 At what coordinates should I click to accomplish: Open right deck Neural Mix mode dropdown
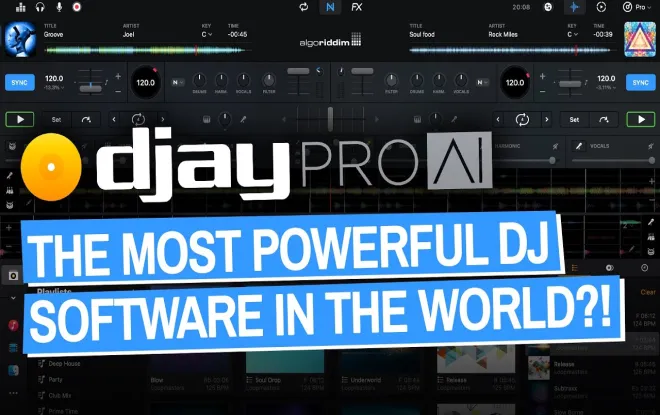point(482,82)
